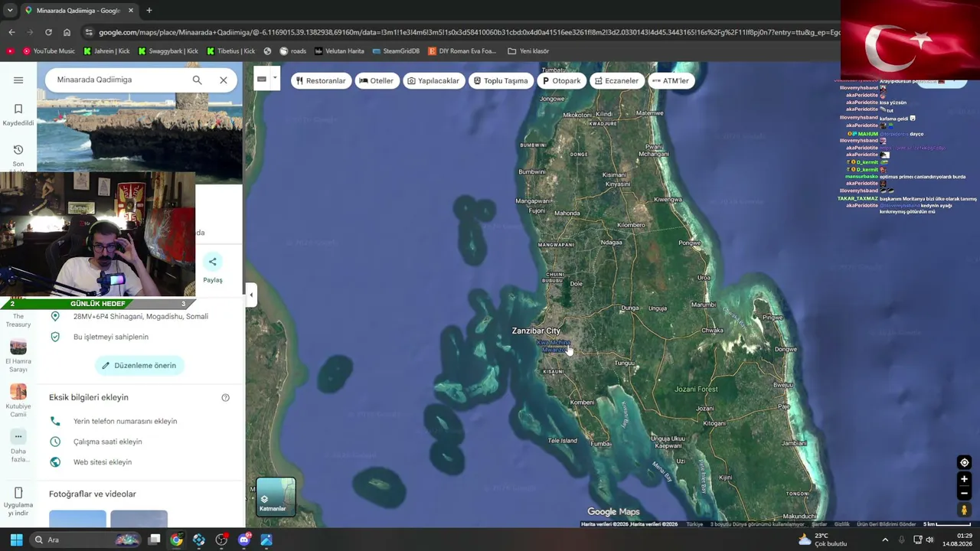The height and width of the screenshot is (551, 980).
Task: Select the Minaarada Qadiimiga Google Maps tab
Action: click(78, 11)
